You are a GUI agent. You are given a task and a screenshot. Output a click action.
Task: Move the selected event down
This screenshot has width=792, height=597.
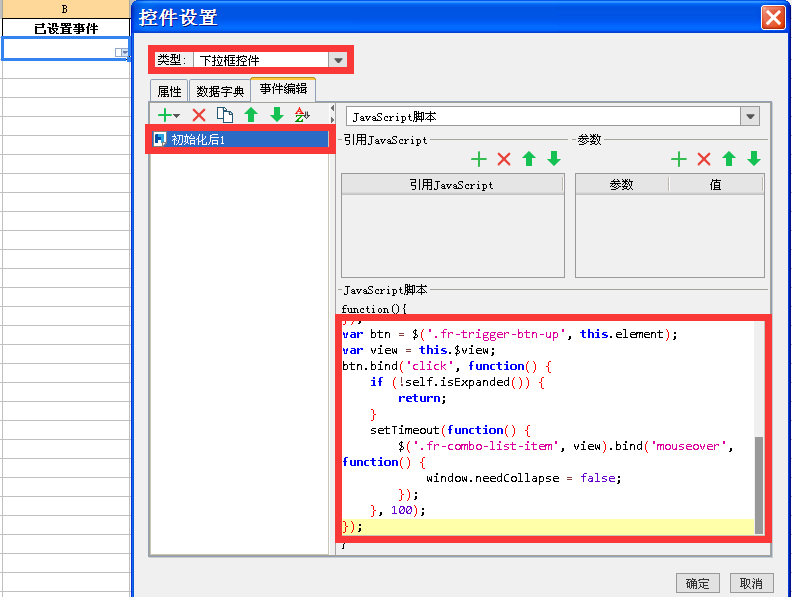click(x=277, y=115)
